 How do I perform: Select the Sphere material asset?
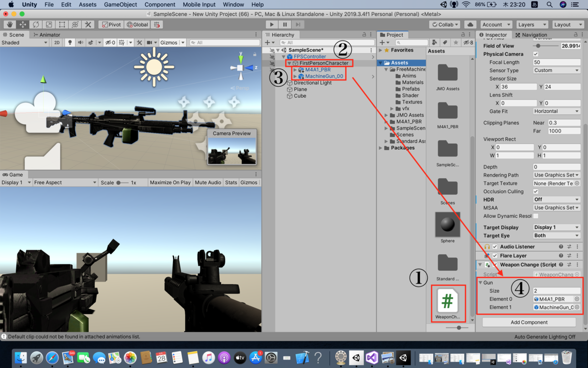(x=447, y=228)
